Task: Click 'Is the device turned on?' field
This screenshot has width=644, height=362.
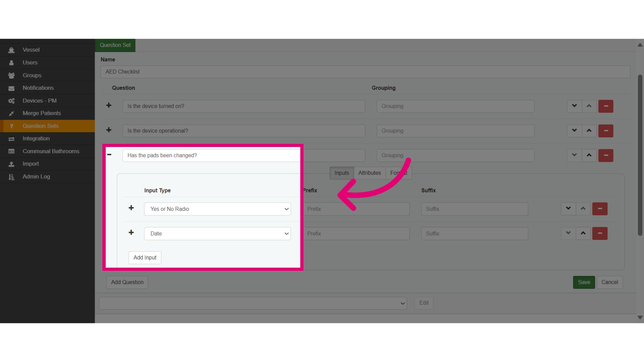Action: (x=244, y=106)
